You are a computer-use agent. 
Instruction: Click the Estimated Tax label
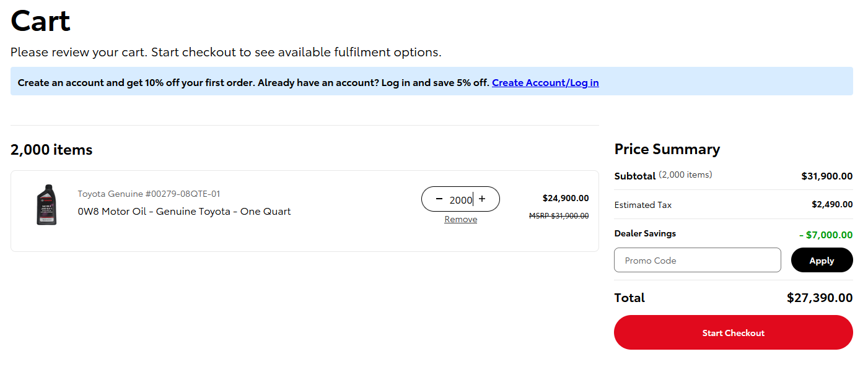click(642, 205)
